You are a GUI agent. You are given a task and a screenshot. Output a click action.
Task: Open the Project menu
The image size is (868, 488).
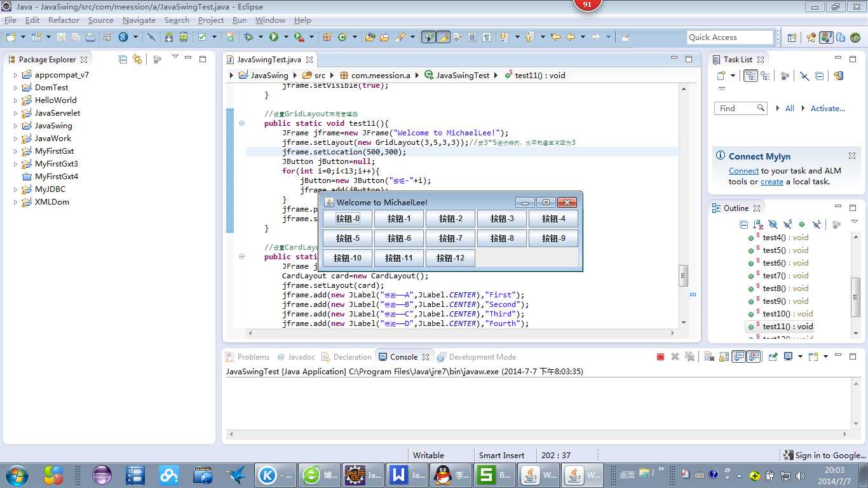click(211, 20)
